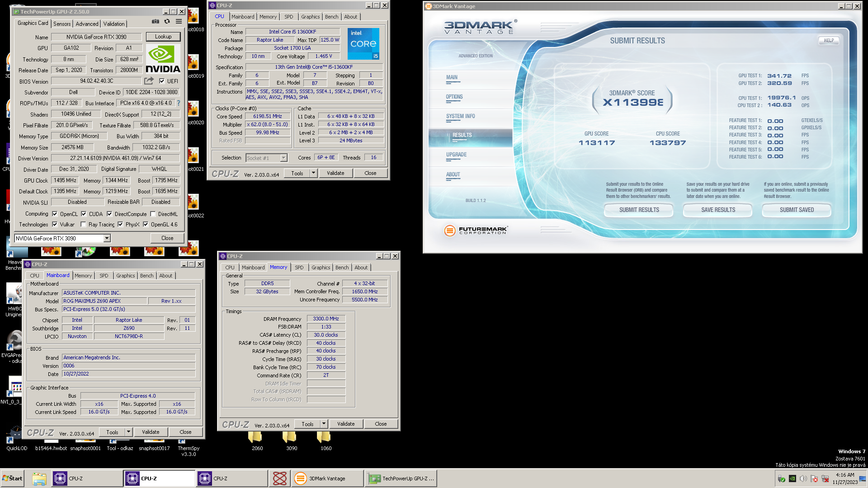The image size is (868, 488).
Task: Open the Bench tab in top CPU-Z window
Action: coord(331,17)
